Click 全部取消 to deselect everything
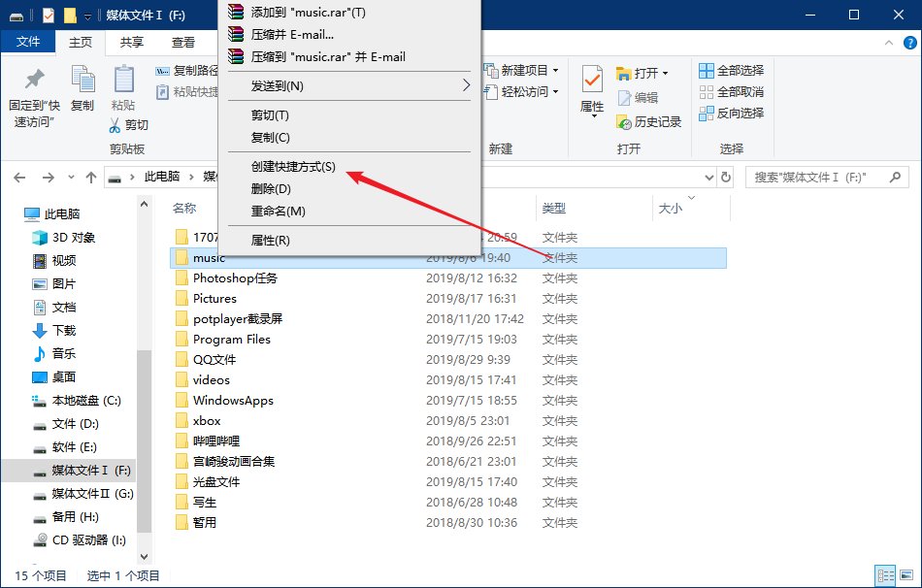This screenshot has width=922, height=588. pyautogui.click(x=739, y=93)
